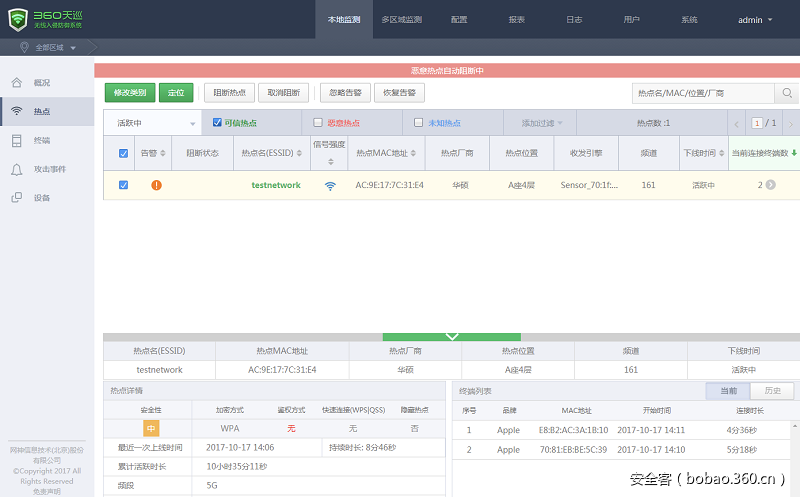Open the 概况 overview sidebar icon
The height and width of the screenshot is (497, 800).
pyautogui.click(x=16, y=83)
